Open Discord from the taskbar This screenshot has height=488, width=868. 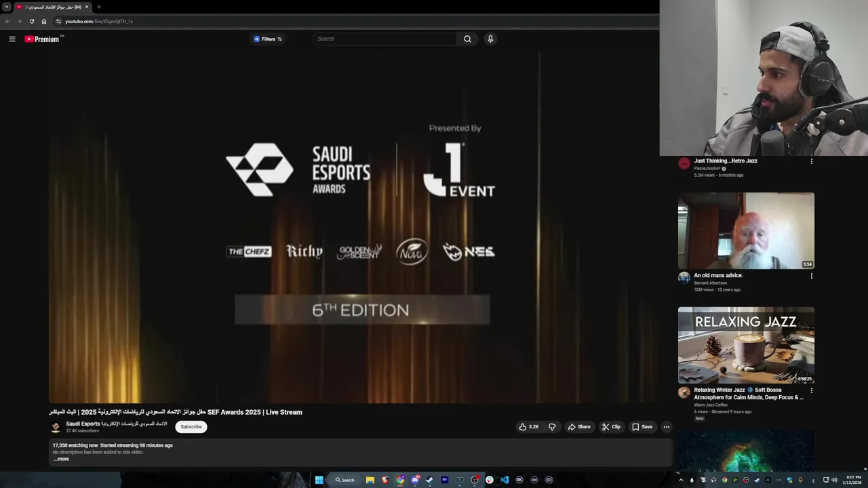tap(415, 480)
